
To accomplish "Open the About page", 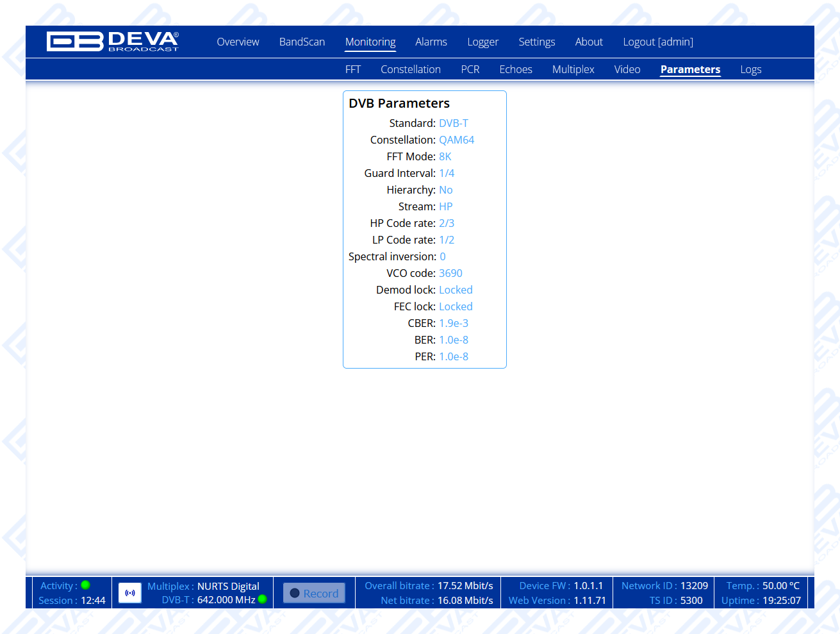I will 589,42.
